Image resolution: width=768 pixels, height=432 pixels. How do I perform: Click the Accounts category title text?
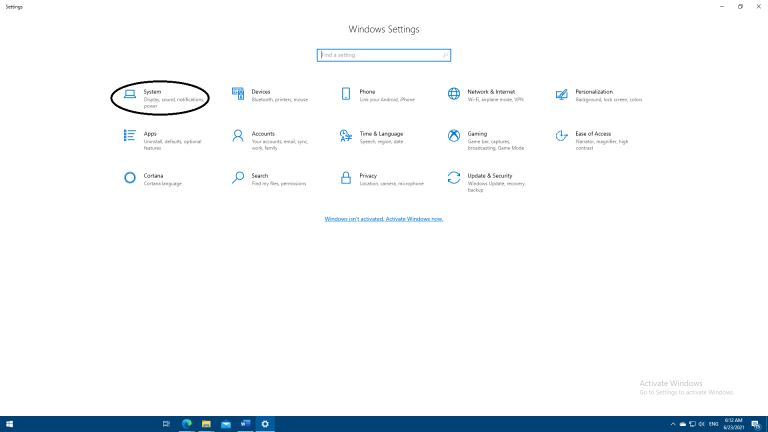[x=263, y=134]
